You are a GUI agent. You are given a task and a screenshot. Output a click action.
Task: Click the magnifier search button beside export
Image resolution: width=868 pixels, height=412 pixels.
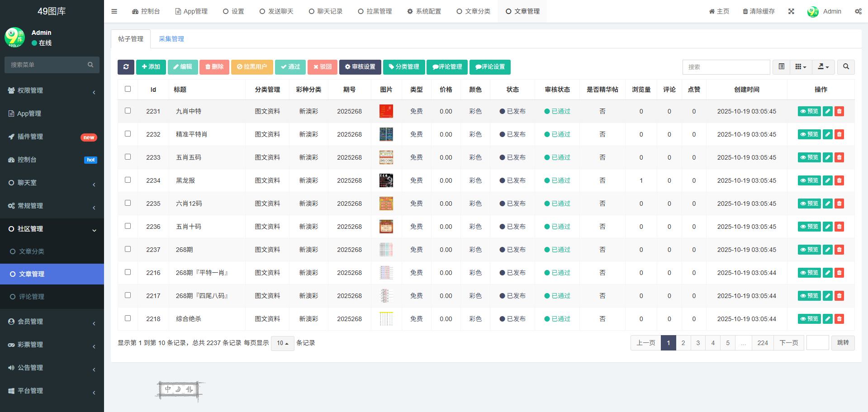pyautogui.click(x=845, y=67)
